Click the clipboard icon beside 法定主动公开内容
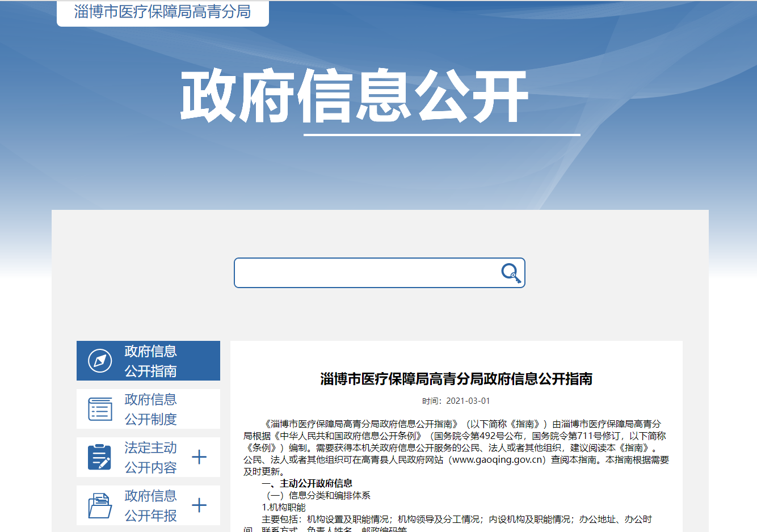The width and height of the screenshot is (757, 532). coord(100,457)
